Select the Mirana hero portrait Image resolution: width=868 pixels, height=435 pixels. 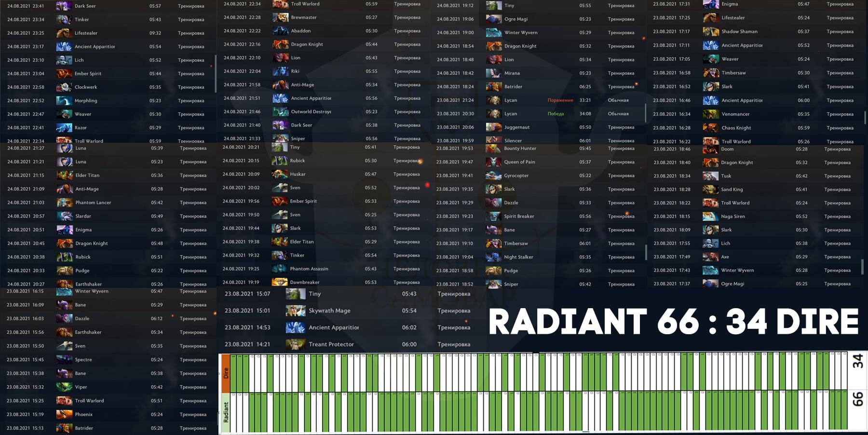click(494, 73)
